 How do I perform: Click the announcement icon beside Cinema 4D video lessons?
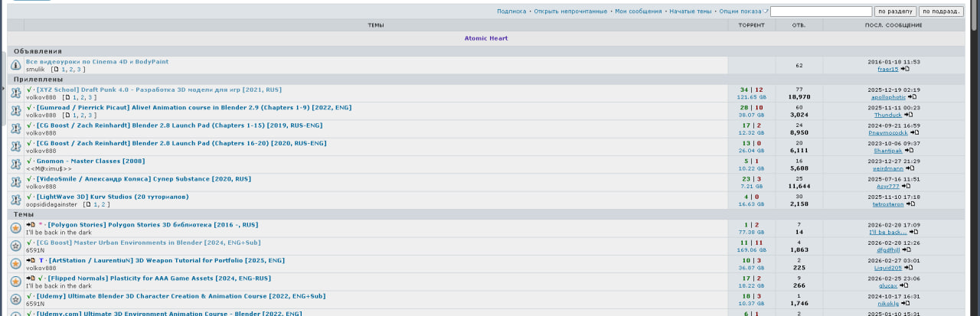tap(15, 66)
